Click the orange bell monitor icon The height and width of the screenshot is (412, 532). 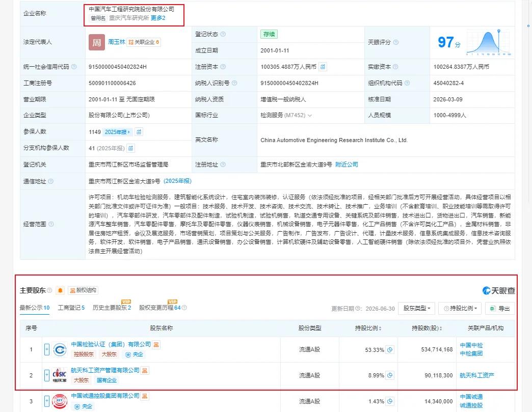pos(60,290)
